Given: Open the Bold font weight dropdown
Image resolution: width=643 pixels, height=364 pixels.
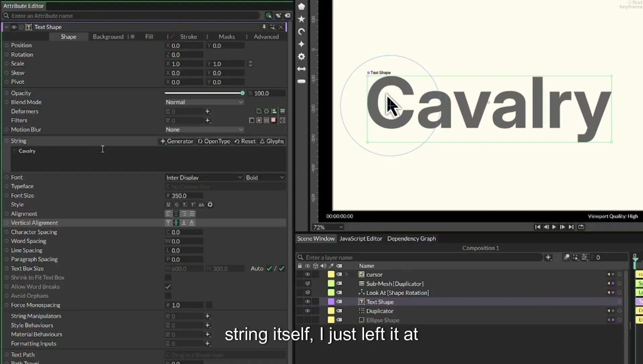Looking at the screenshot, I should click(x=265, y=178).
